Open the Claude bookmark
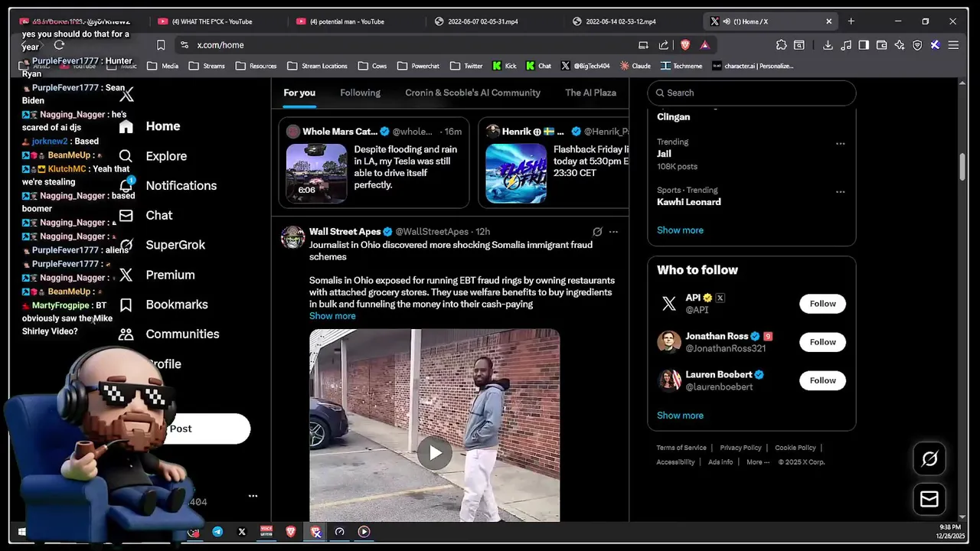The height and width of the screenshot is (551, 980). click(635, 66)
